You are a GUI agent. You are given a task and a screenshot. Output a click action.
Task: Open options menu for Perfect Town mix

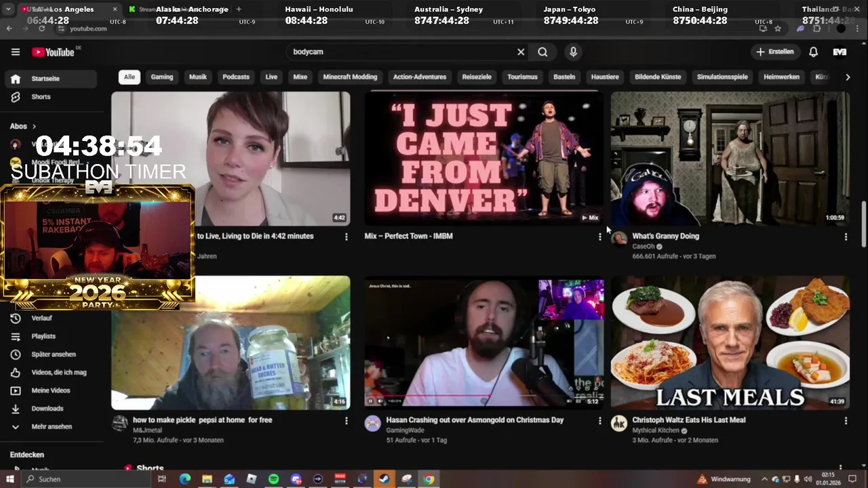(x=599, y=237)
